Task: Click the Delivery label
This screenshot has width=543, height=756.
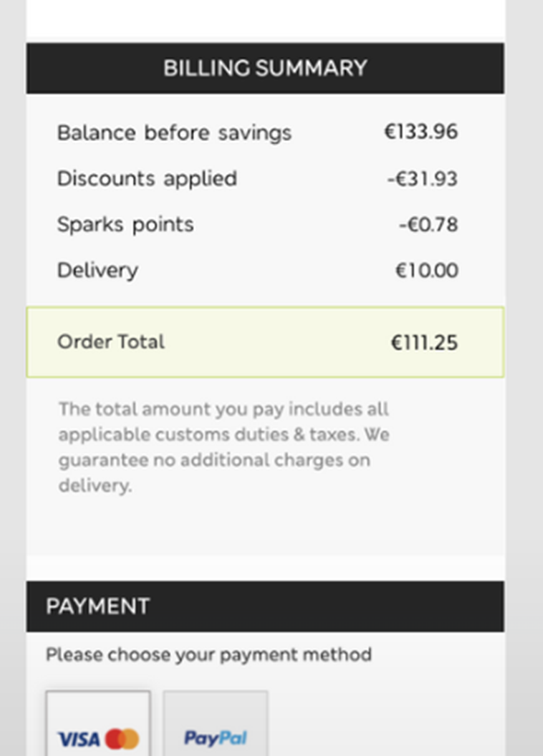Action: tap(97, 271)
